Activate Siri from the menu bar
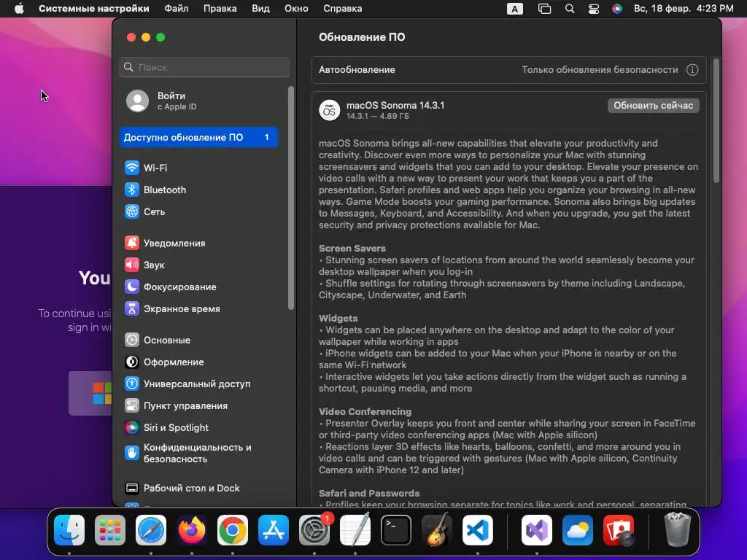This screenshot has width=747, height=560. (x=617, y=9)
